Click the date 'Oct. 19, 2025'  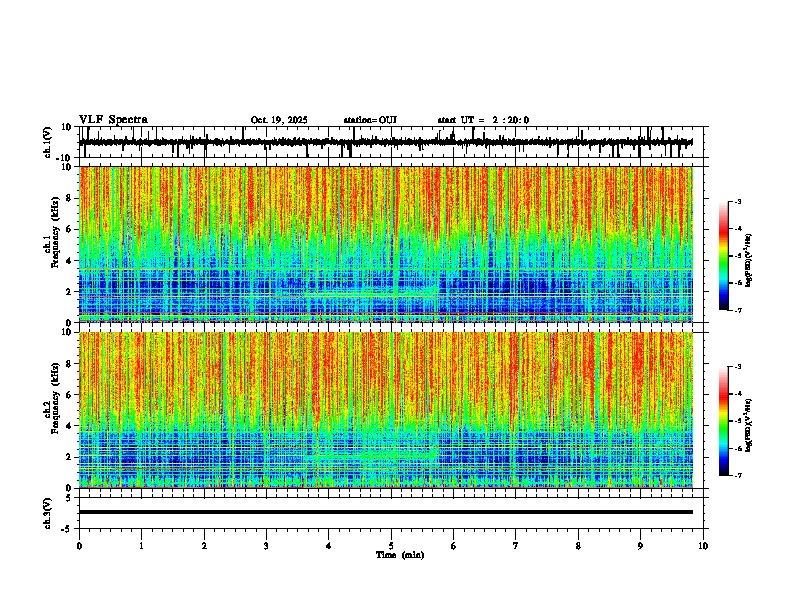pyautogui.click(x=279, y=120)
